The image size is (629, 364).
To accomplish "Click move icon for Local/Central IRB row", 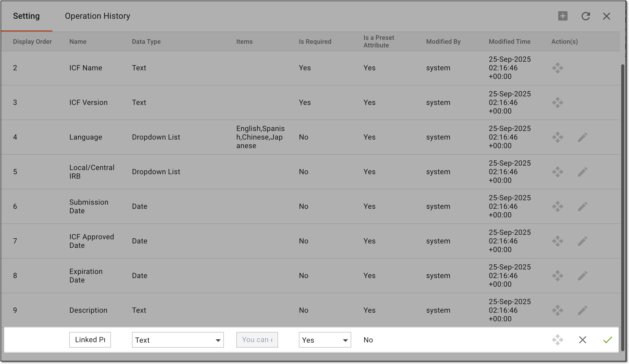I will 557,172.
